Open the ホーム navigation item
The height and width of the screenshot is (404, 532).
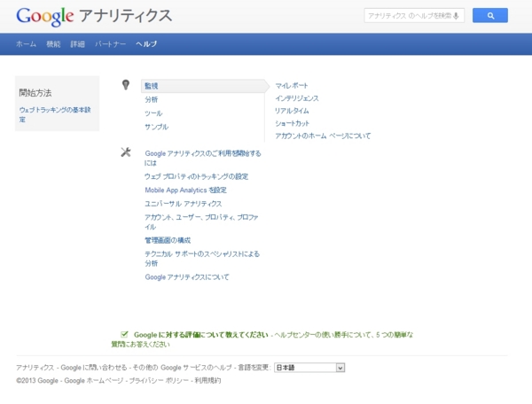(26, 44)
